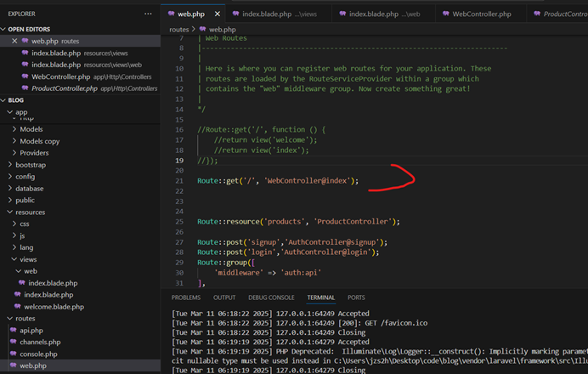Click PHP icon beside WebController.php in Open Editors

(25, 76)
